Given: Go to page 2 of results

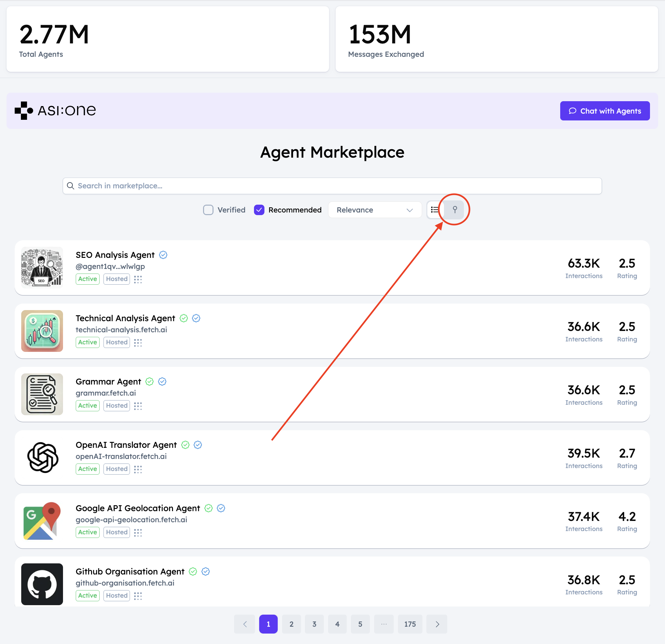Looking at the screenshot, I should pos(291,624).
